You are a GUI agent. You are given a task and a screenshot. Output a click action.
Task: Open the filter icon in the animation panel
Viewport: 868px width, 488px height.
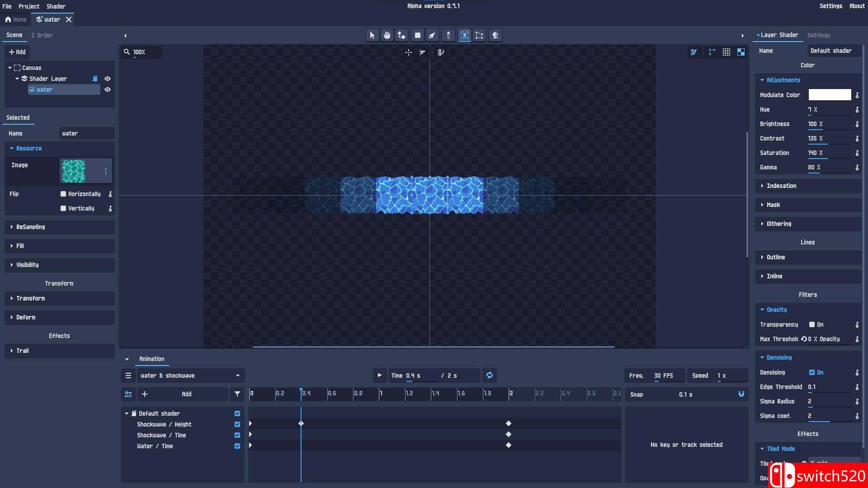click(x=237, y=394)
